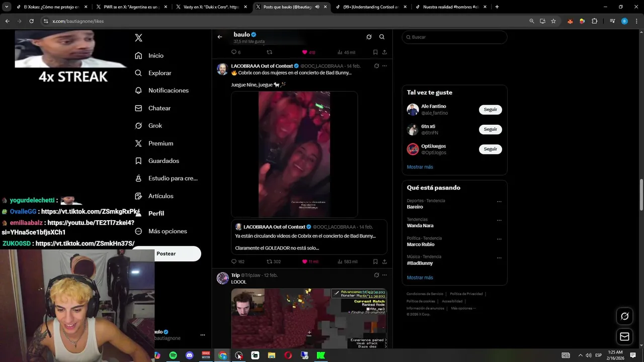Viewport: 644px width, 362px height.
Task: Click the Buscar search field
Action: click(454, 37)
